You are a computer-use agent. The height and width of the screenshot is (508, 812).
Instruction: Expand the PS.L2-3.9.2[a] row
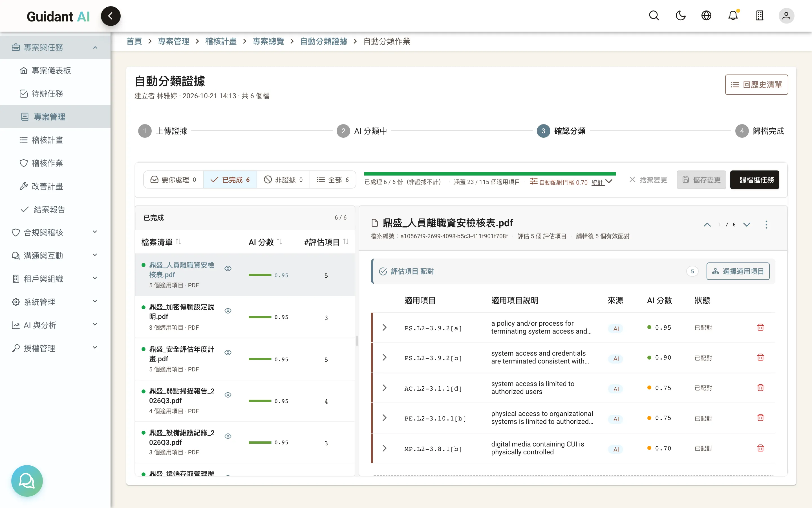[385, 327]
